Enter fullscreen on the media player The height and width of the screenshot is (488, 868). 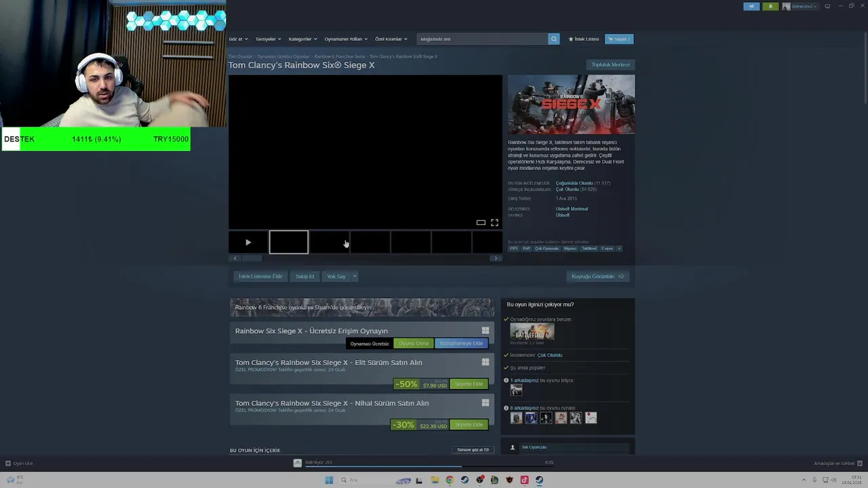coord(494,222)
